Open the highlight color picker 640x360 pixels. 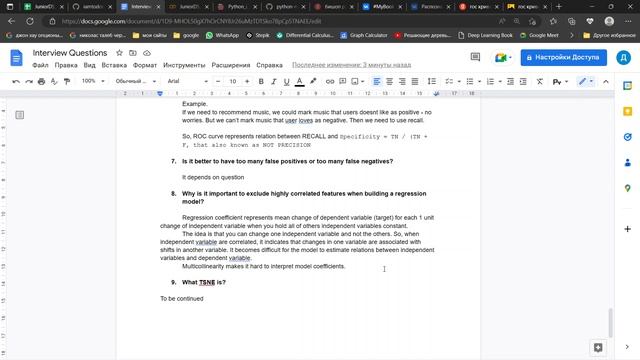tap(313, 82)
